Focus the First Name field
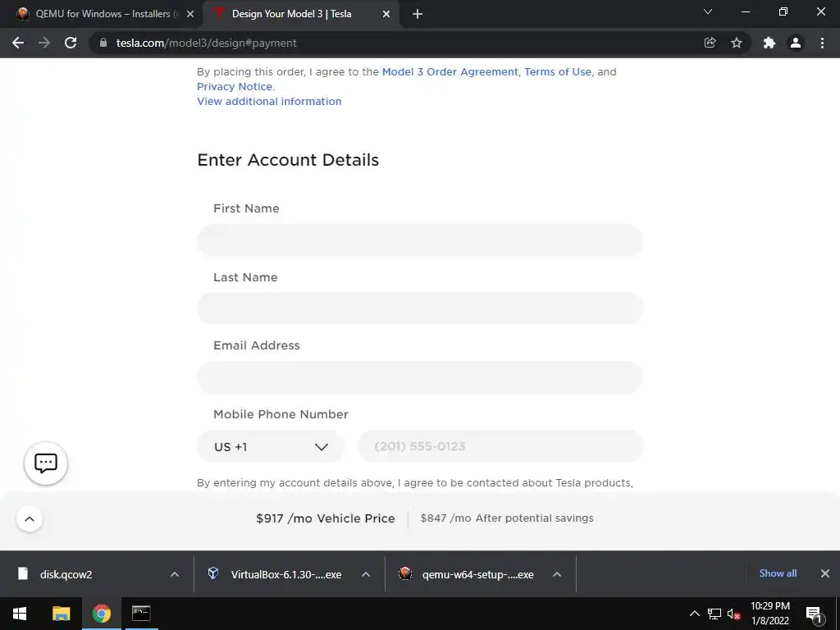The image size is (840, 630). (x=420, y=240)
